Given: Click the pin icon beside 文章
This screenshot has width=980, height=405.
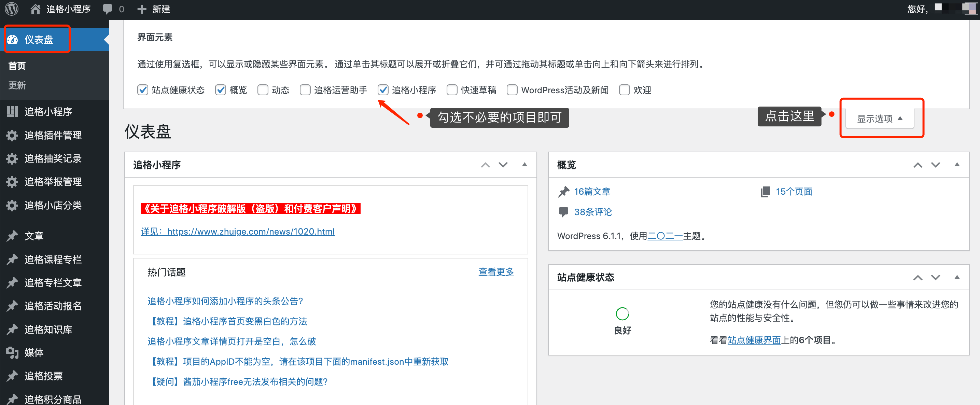Looking at the screenshot, I should [12, 236].
